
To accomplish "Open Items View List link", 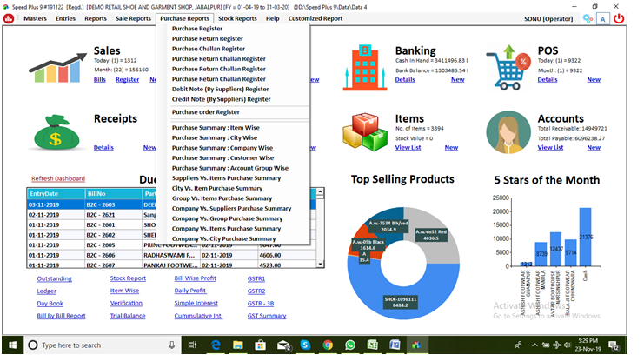I will click(408, 147).
